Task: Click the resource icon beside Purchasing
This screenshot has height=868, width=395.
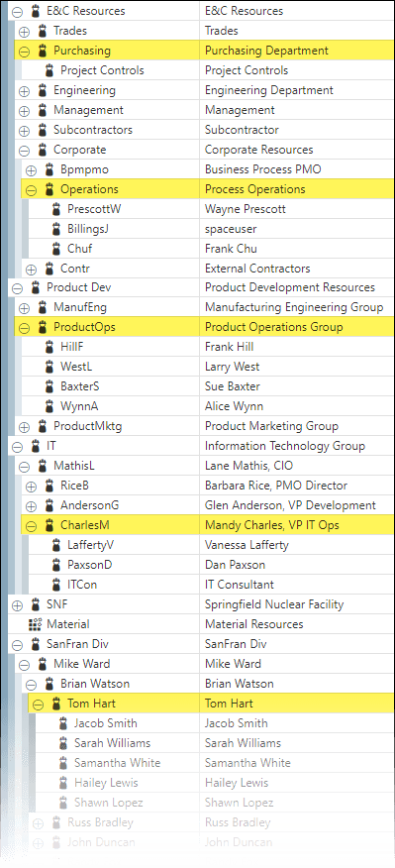Action: pyautogui.click(x=42, y=51)
